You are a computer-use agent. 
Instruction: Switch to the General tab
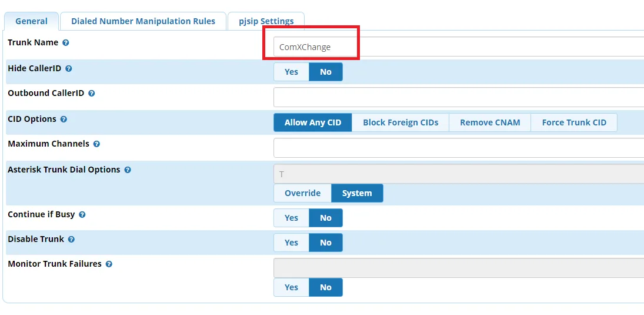tap(32, 21)
